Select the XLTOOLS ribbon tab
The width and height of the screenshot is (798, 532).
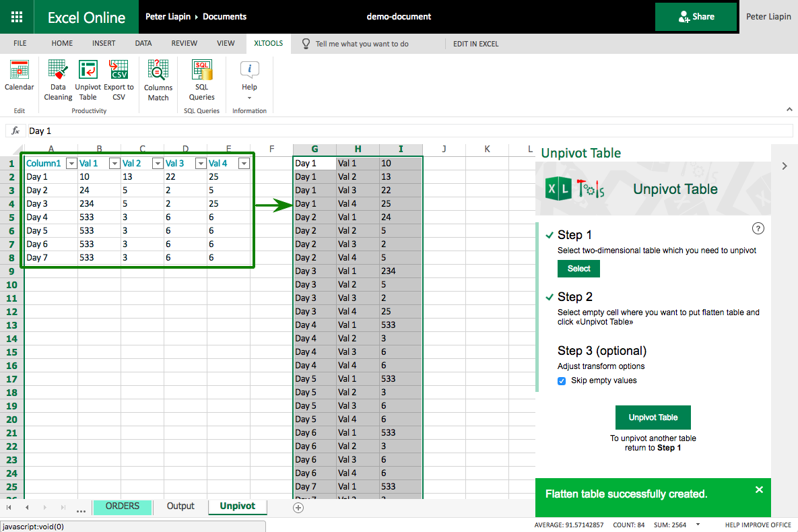268,43
